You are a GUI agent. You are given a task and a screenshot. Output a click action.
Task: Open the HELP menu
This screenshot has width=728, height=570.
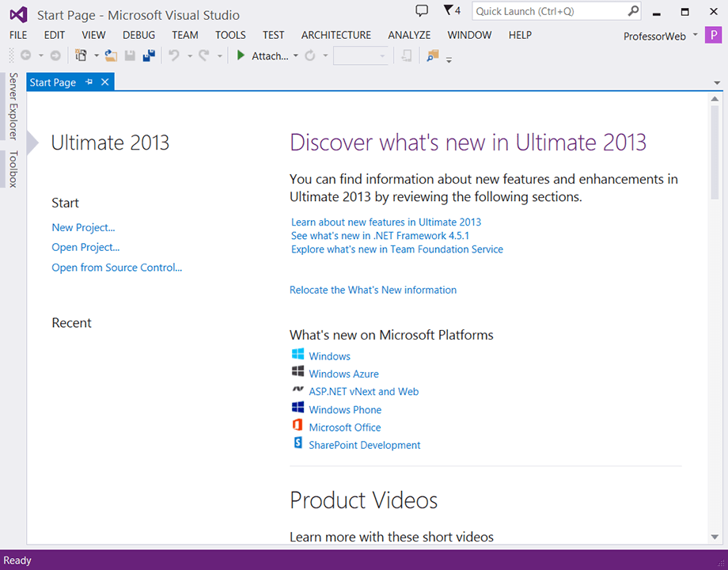click(x=520, y=36)
